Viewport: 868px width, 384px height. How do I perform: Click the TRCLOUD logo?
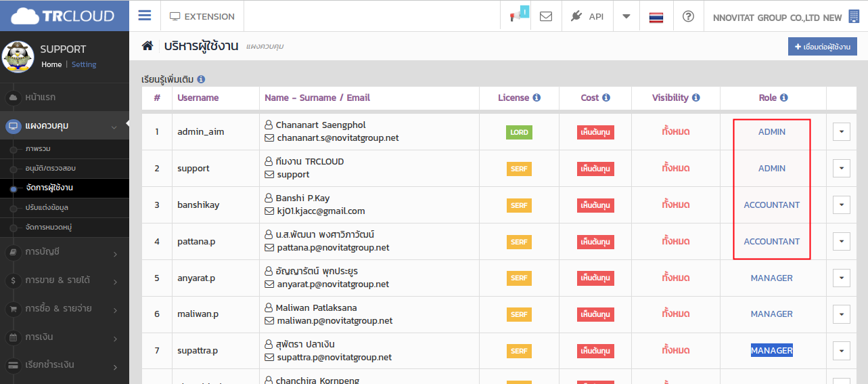(63, 16)
